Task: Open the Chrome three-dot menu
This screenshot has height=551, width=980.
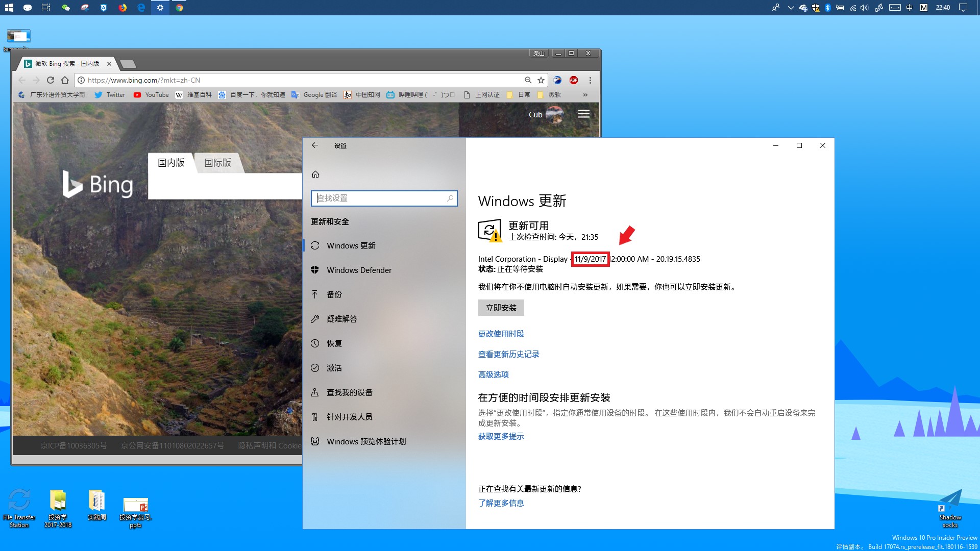Action: [x=590, y=80]
